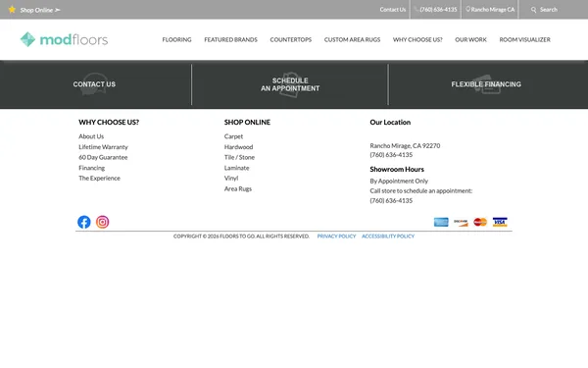
Task: Click the Contact Us banner button
Action: coord(94,84)
